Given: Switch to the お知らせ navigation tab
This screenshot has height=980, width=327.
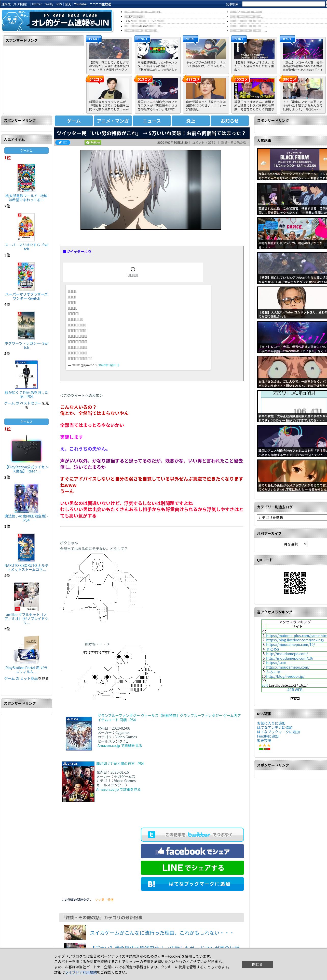Looking at the screenshot, I should pos(229,121).
